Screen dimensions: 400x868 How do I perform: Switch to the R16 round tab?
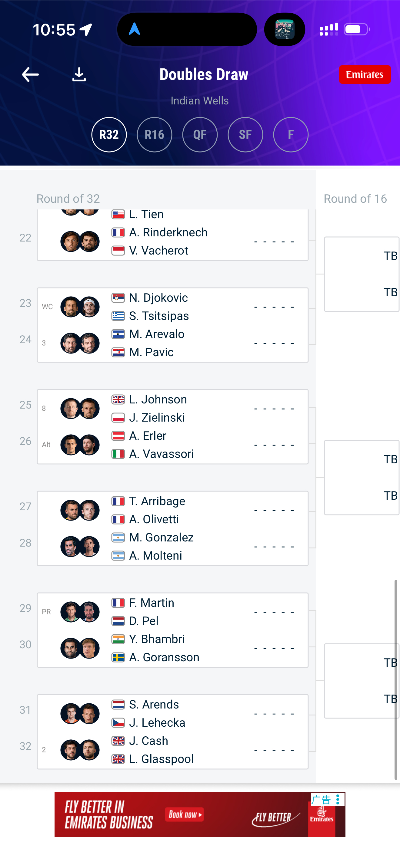tap(155, 135)
